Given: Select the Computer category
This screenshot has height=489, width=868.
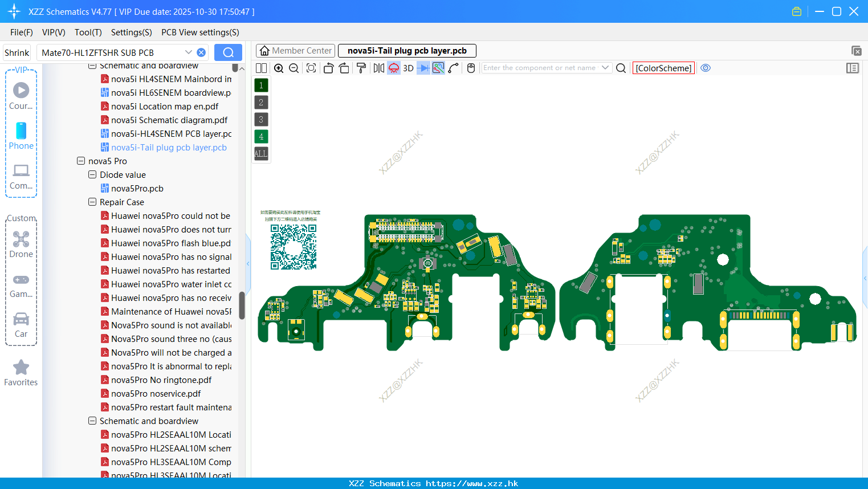Looking at the screenshot, I should (x=21, y=176).
